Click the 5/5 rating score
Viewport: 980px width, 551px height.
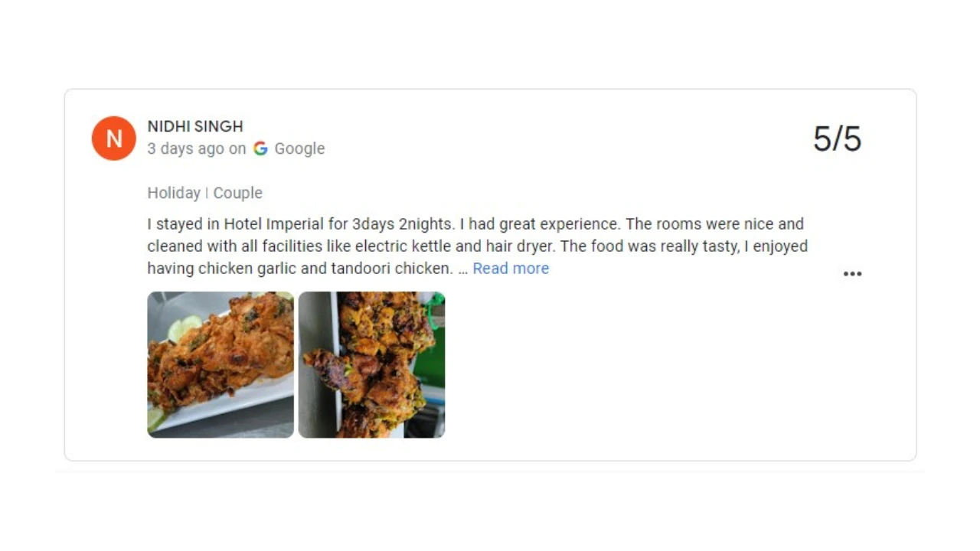837,139
